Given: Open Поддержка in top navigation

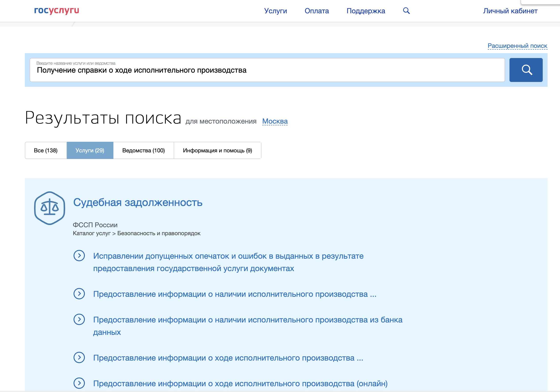Looking at the screenshot, I should pos(366,11).
